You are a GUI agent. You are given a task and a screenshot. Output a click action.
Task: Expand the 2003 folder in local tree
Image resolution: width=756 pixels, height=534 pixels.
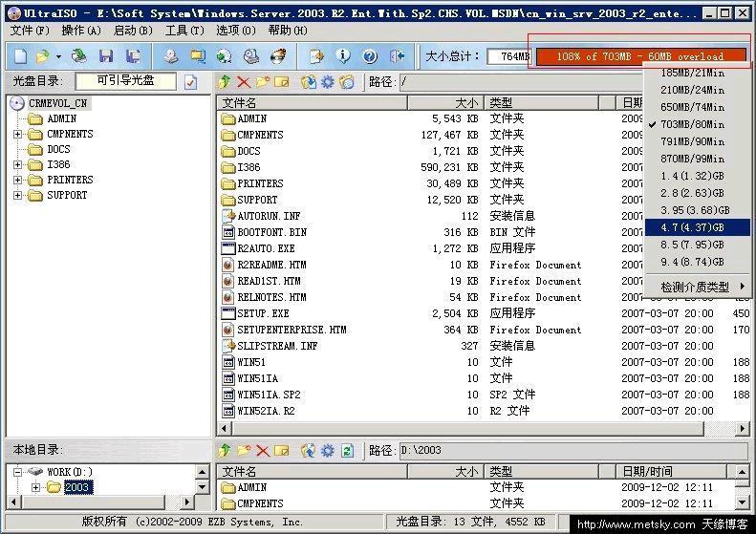(35, 488)
